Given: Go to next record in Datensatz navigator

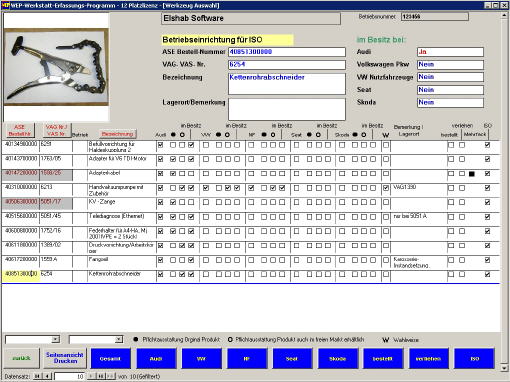Looking at the screenshot, I should [91, 376].
